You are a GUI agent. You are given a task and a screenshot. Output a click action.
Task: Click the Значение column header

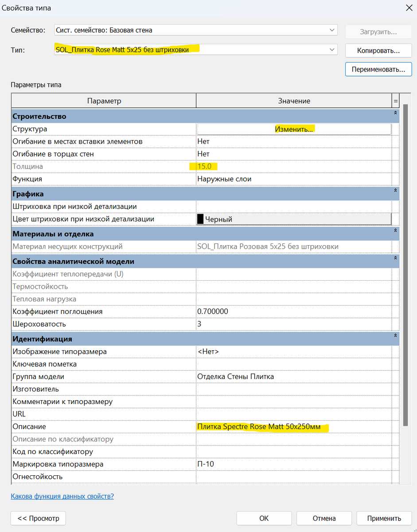click(294, 101)
